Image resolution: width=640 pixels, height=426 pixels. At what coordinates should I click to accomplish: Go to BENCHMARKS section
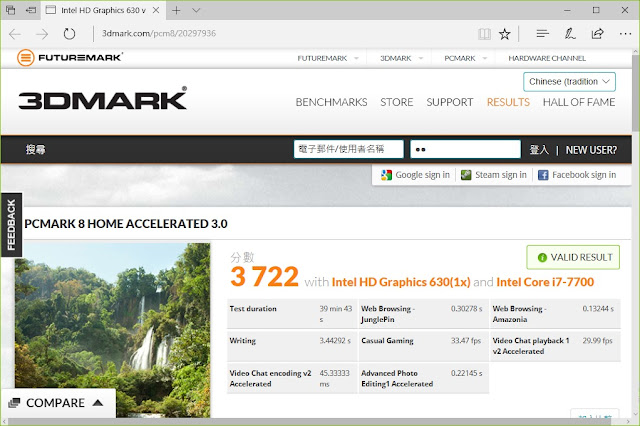[x=331, y=102]
